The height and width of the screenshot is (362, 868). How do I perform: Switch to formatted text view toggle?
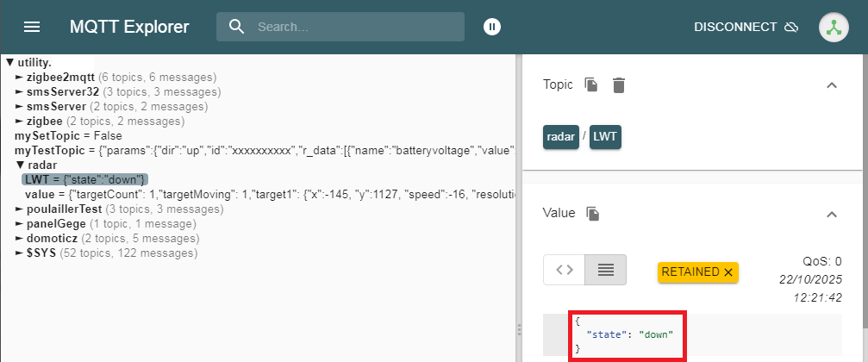[605, 270]
